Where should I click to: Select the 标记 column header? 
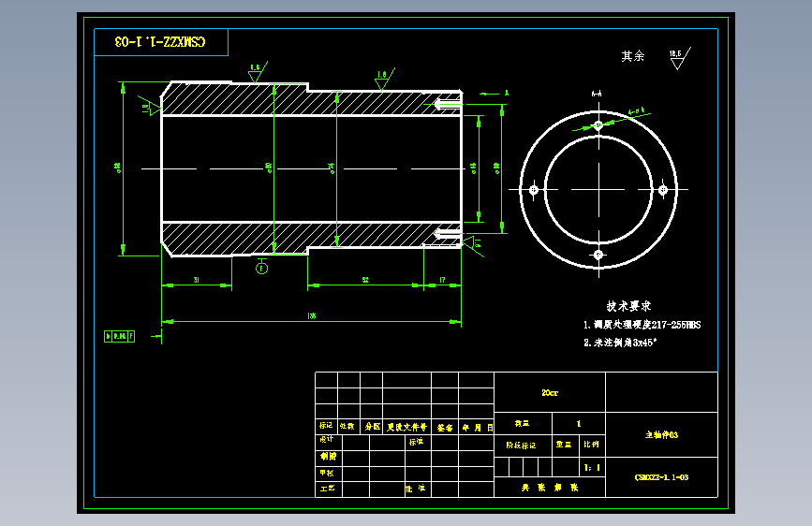326,425
